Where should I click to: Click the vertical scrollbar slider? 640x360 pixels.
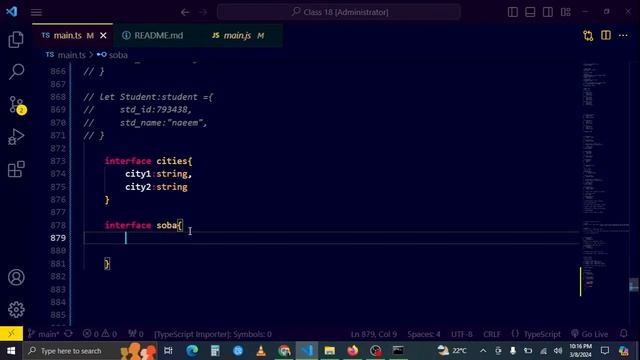click(633, 284)
